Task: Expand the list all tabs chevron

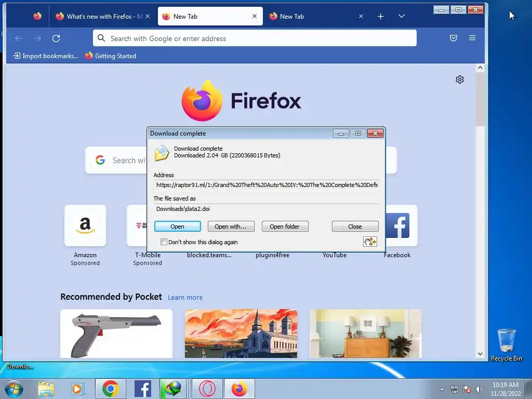Action: pos(402,16)
